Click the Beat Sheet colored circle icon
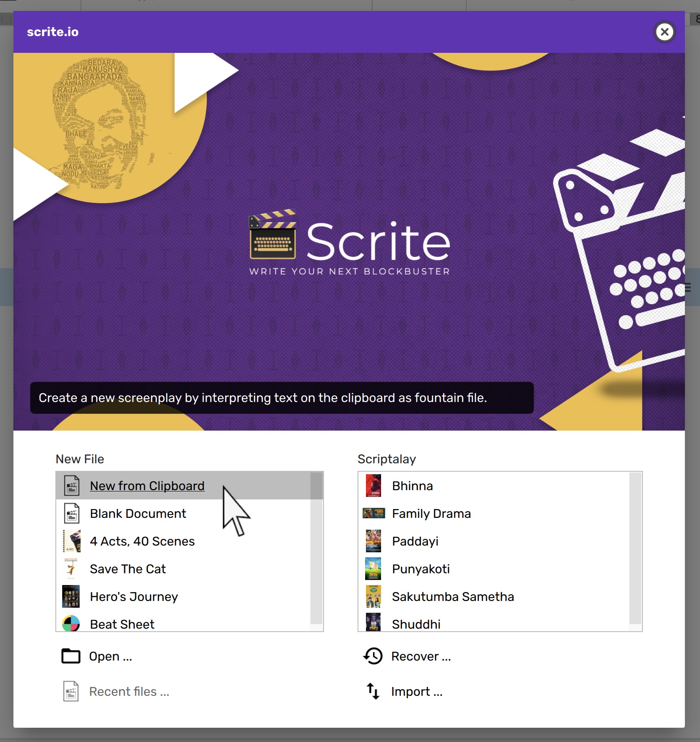The width and height of the screenshot is (700, 742). (71, 623)
